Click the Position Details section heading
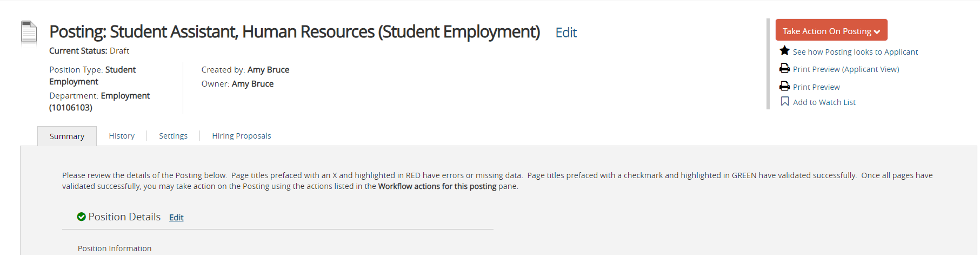Image resolution: width=980 pixels, height=255 pixels. click(124, 217)
